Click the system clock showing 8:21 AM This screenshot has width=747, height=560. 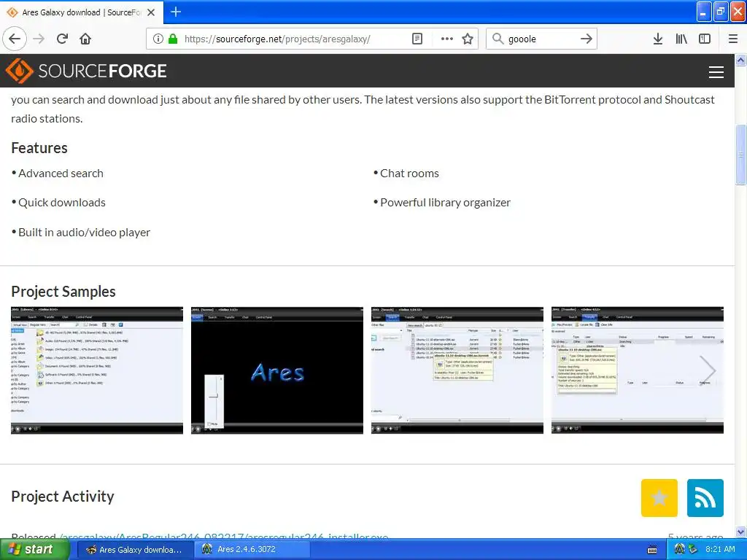pos(720,549)
